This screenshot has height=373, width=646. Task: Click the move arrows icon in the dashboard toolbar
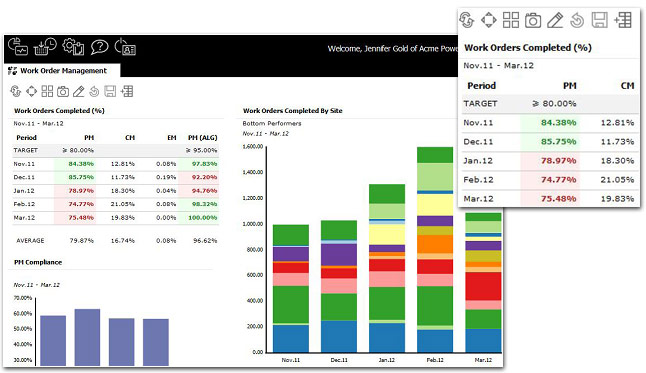[31, 91]
